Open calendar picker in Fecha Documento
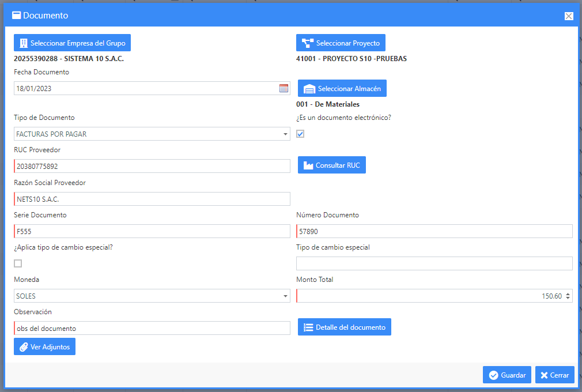The image size is (582, 392). pyautogui.click(x=284, y=88)
